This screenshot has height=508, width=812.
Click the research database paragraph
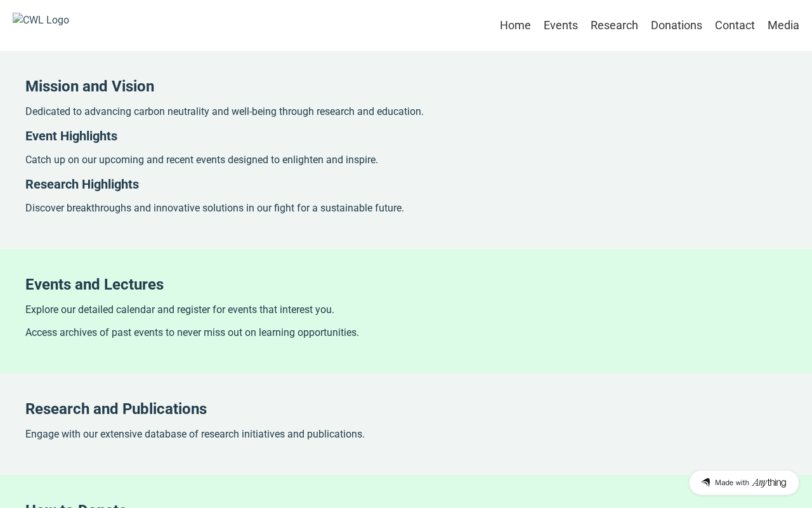pyautogui.click(x=195, y=434)
